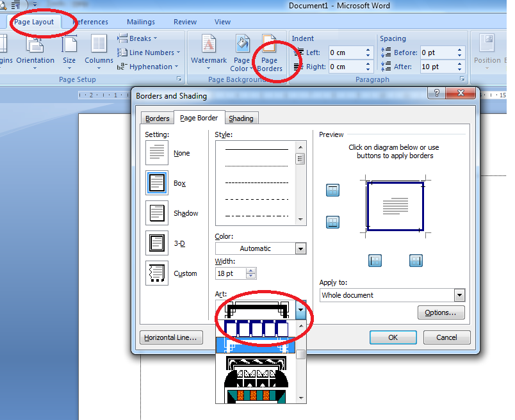Pick the highlighted blue art border
The height and width of the screenshot is (420, 515).
(x=256, y=346)
